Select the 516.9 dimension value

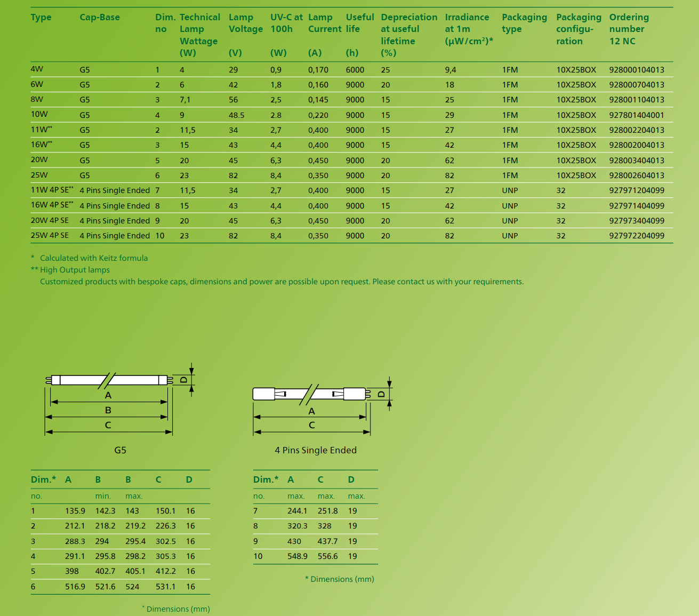[75, 587]
